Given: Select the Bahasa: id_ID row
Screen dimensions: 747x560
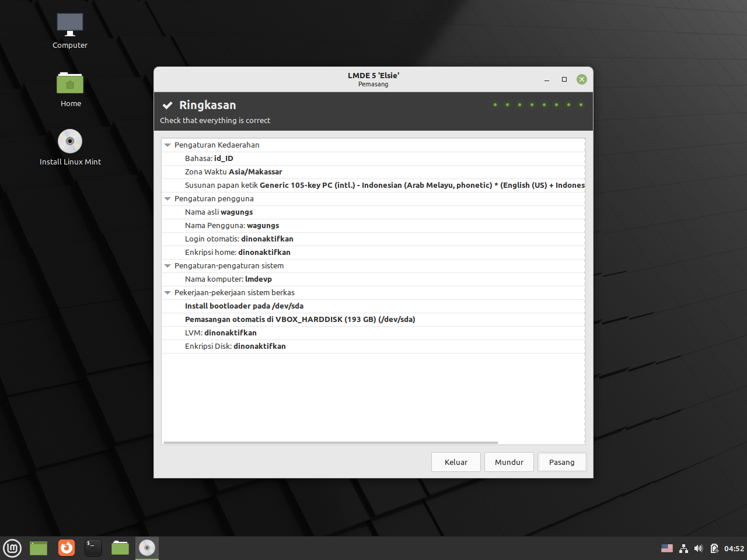Looking at the screenshot, I should coord(373,159).
